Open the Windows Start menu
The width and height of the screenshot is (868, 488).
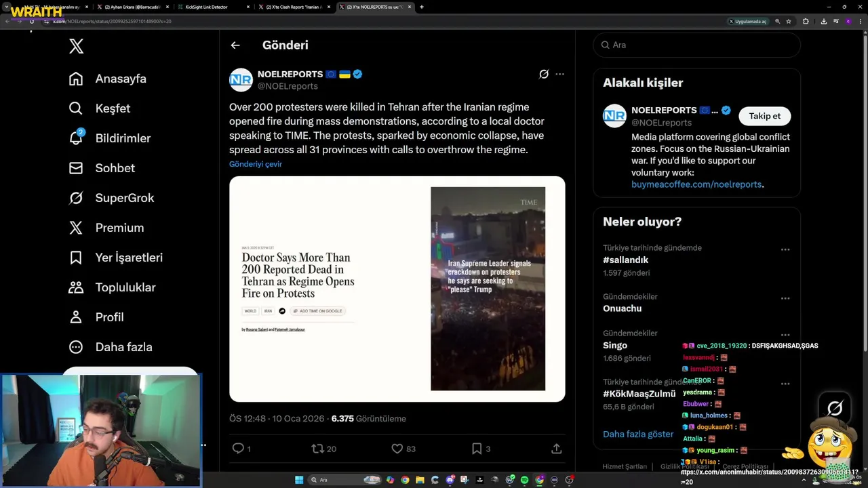pyautogui.click(x=299, y=480)
